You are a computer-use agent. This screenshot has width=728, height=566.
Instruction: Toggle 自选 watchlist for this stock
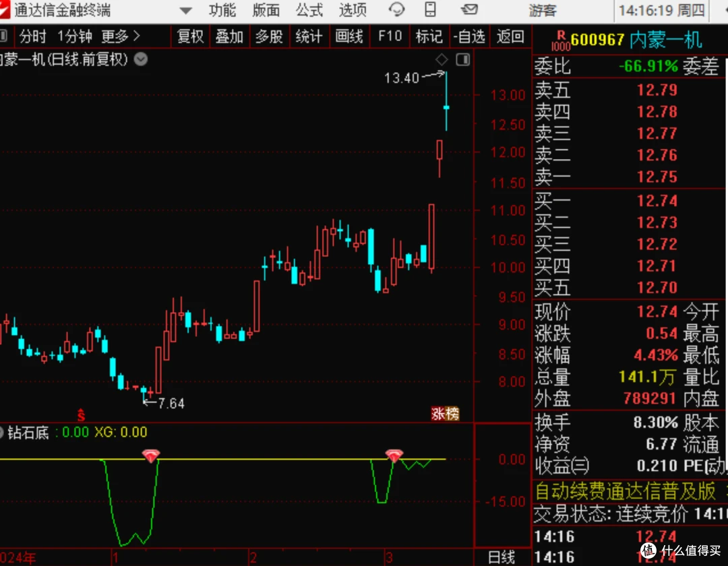pyautogui.click(x=469, y=36)
